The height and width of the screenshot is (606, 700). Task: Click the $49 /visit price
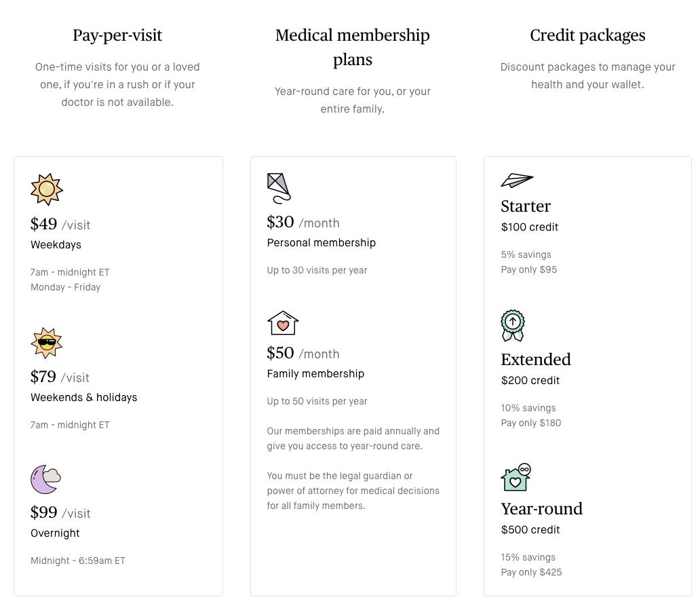pos(60,224)
